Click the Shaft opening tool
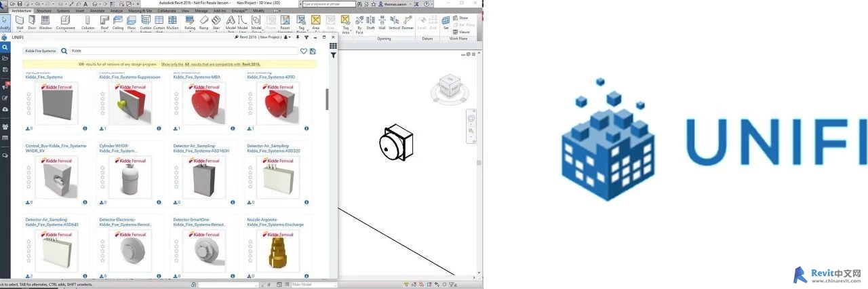The width and height of the screenshot is (868, 289). pos(370,23)
